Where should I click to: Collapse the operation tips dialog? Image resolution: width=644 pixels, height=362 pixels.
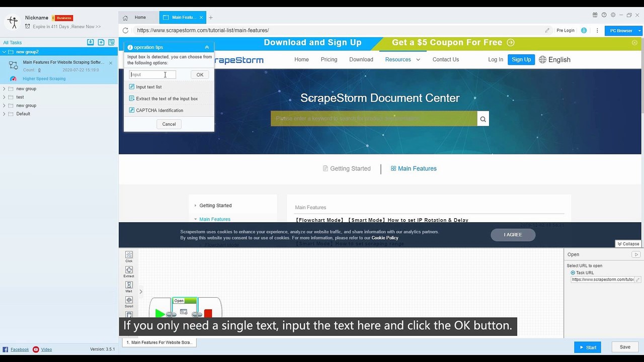pyautogui.click(x=207, y=47)
